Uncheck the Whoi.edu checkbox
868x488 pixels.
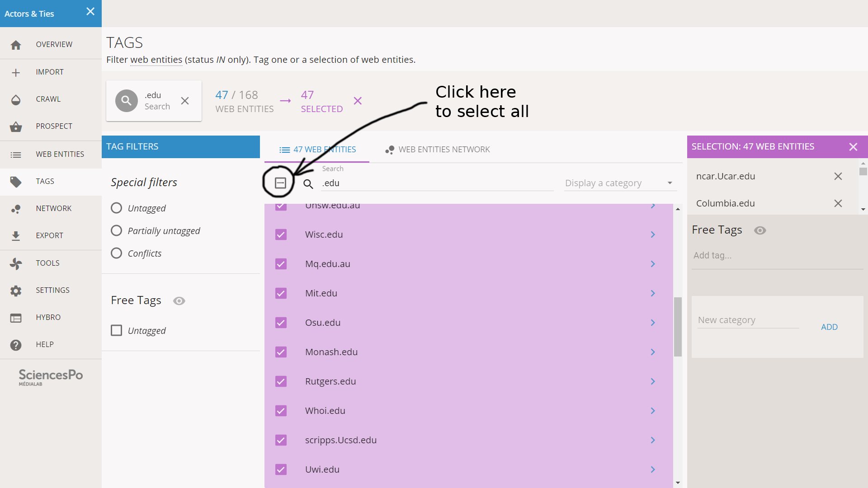281,411
